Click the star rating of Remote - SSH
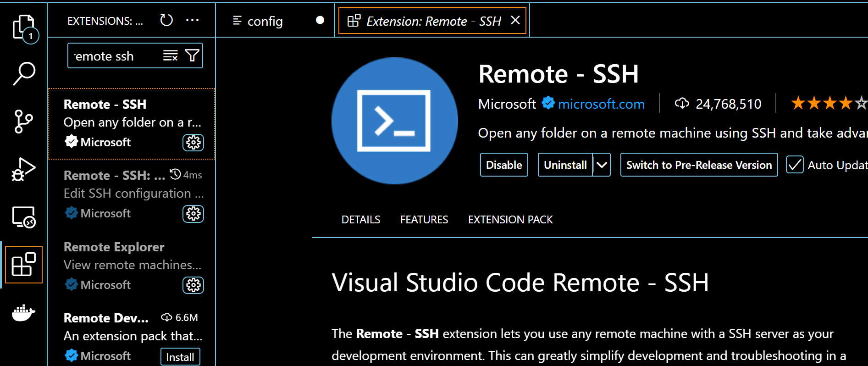 [829, 103]
